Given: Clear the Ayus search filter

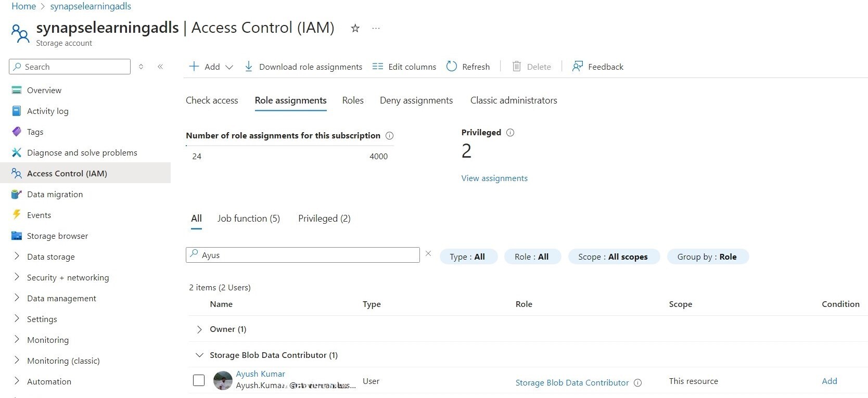Looking at the screenshot, I should pyautogui.click(x=428, y=254).
